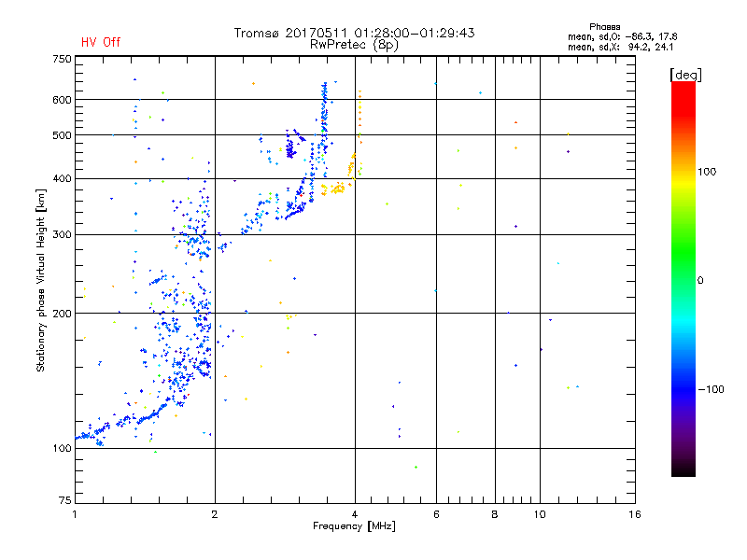This screenshot has height=560, width=747.
Task: Click the 200 km y-axis label
Action: pyautogui.click(x=62, y=314)
